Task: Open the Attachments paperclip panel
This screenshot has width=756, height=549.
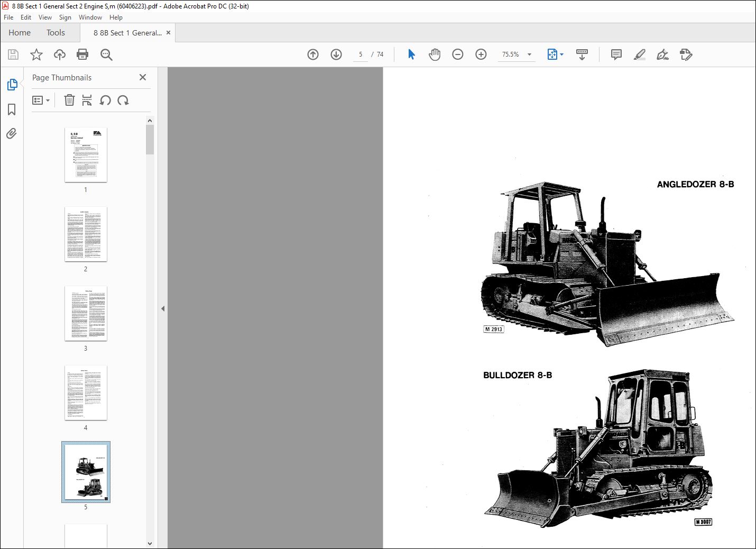Action: (x=12, y=133)
